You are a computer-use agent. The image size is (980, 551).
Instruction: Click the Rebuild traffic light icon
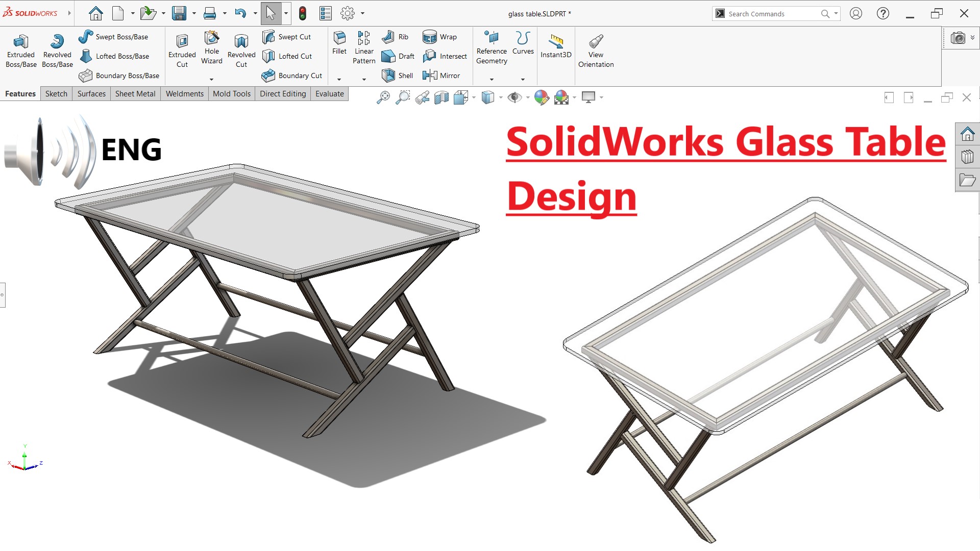tap(303, 13)
